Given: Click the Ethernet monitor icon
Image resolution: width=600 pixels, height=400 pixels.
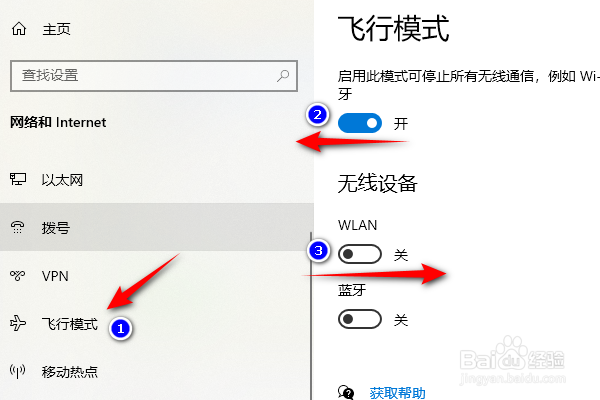Looking at the screenshot, I should pos(18,180).
